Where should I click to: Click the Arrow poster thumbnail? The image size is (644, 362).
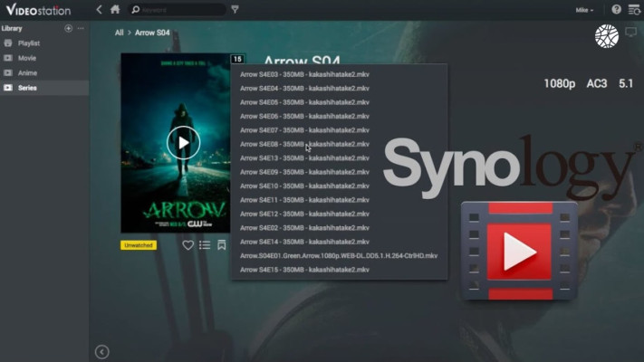tap(176, 143)
